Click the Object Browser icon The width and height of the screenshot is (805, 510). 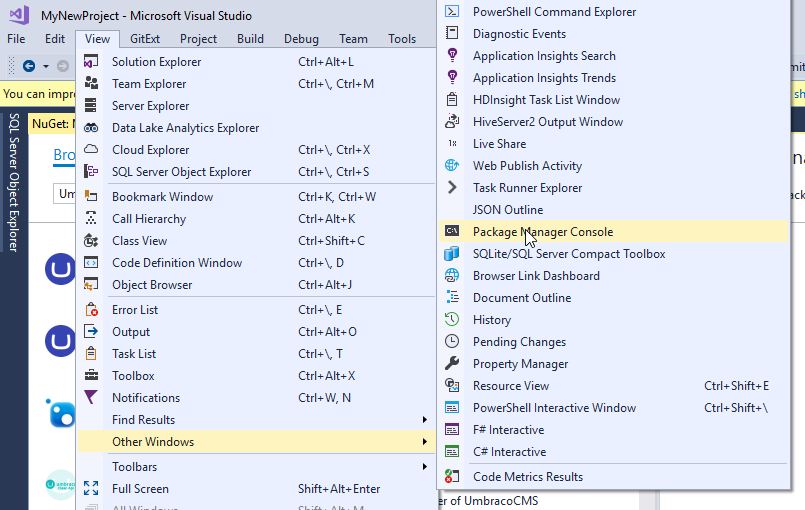[x=91, y=285]
